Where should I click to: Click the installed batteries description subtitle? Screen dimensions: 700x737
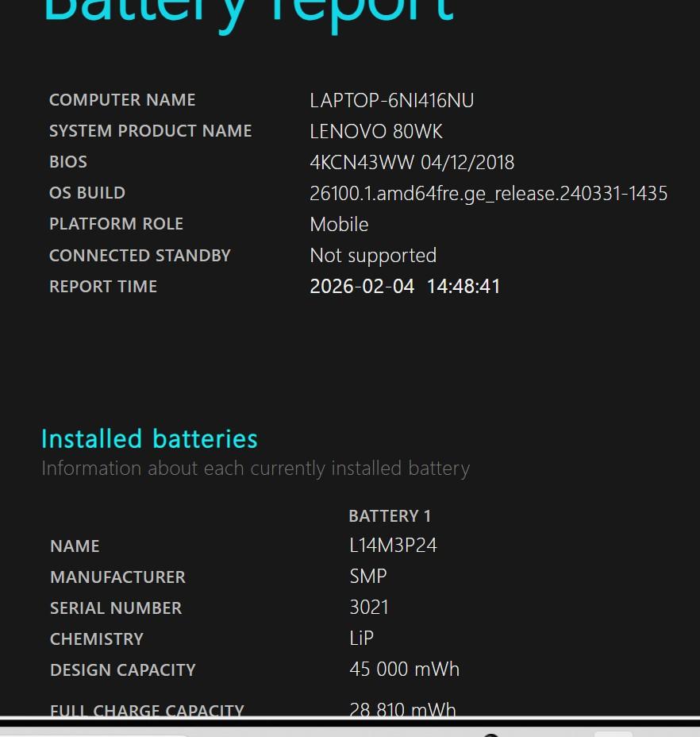pos(256,469)
